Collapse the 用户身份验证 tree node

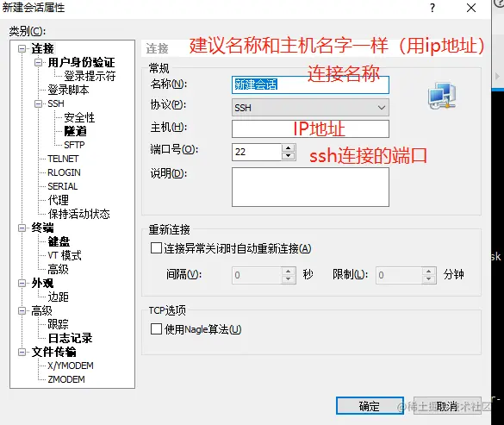(38, 62)
